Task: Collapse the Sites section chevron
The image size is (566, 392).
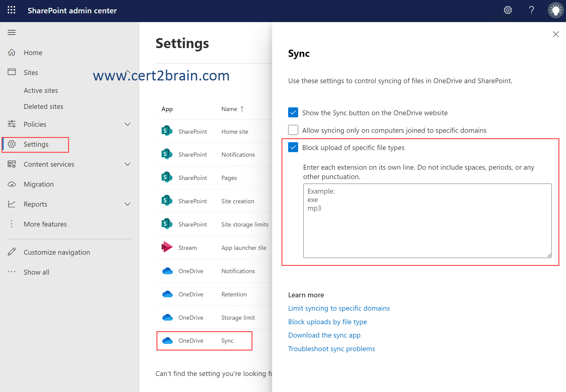Action: (128, 72)
